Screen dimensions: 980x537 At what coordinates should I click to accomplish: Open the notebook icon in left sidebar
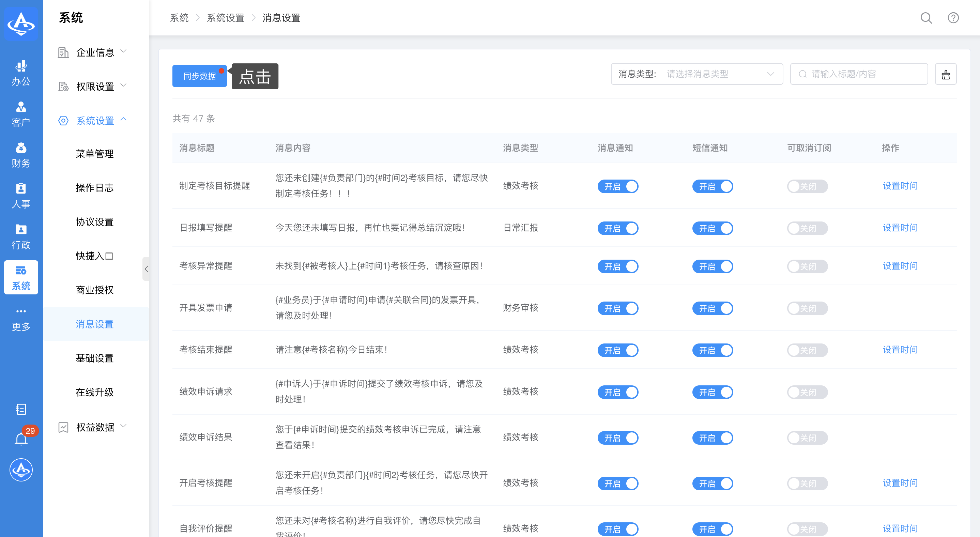21,409
